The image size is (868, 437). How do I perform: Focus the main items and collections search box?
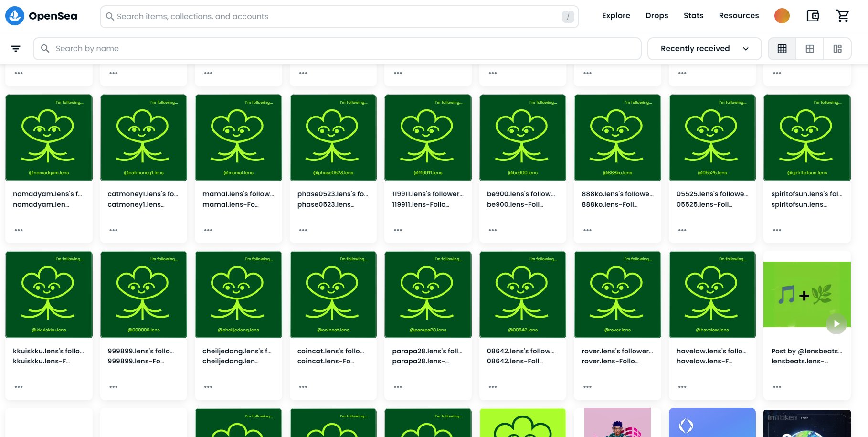click(x=339, y=17)
